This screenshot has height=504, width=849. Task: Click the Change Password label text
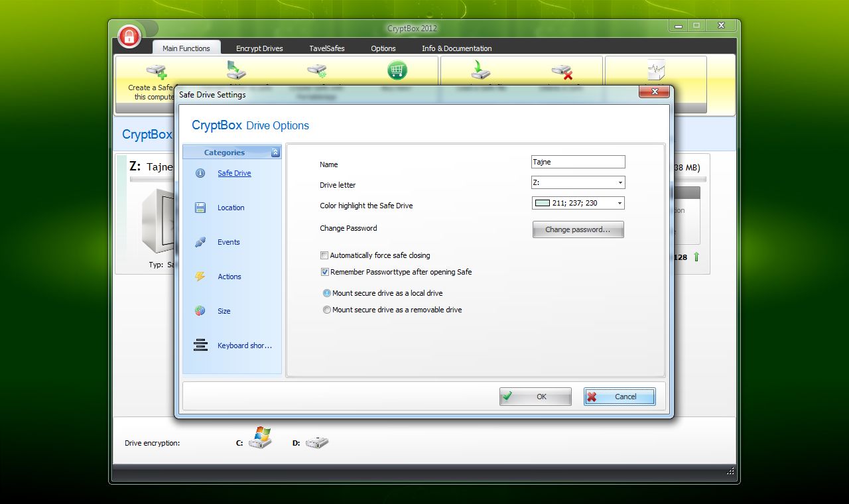click(348, 228)
